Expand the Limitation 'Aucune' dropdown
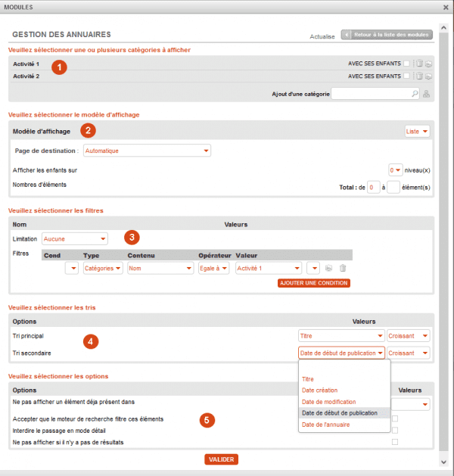 tap(75, 238)
